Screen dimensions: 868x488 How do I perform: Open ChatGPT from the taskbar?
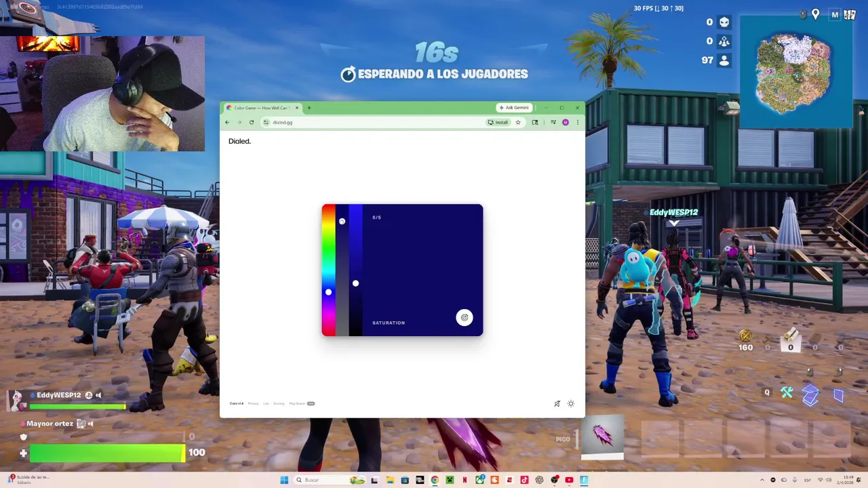pyautogui.click(x=539, y=480)
